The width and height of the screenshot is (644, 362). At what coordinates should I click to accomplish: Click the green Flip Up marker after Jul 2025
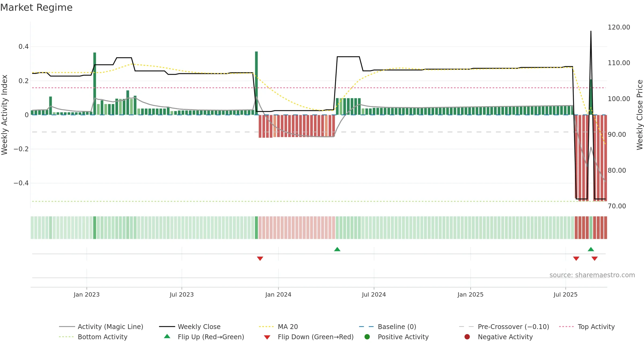pos(591,249)
